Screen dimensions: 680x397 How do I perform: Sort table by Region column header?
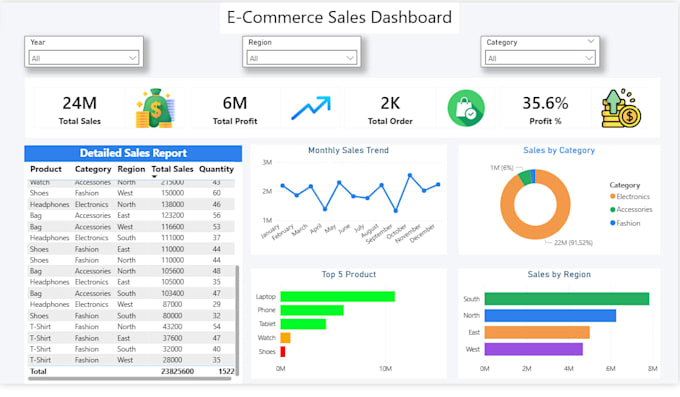pyautogui.click(x=131, y=169)
